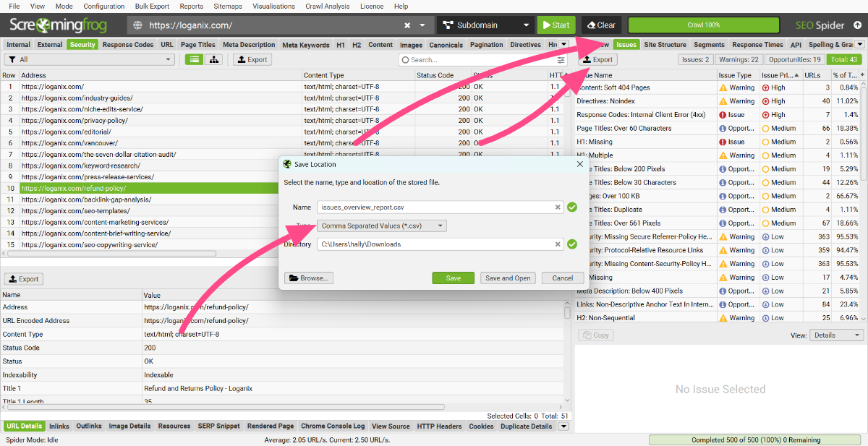Screen dimensions: 868x446
Task: Start the crawl with the Start button
Action: (556, 25)
